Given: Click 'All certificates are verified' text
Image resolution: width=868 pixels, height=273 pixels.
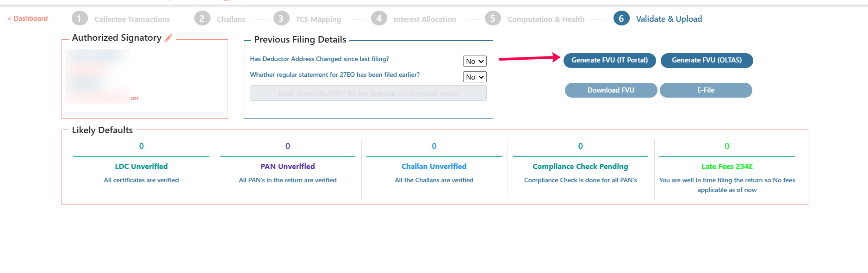Looking at the screenshot, I should tap(142, 180).
